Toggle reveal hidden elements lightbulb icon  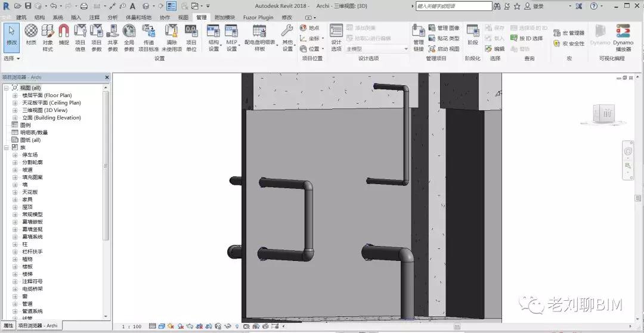pyautogui.click(x=237, y=326)
